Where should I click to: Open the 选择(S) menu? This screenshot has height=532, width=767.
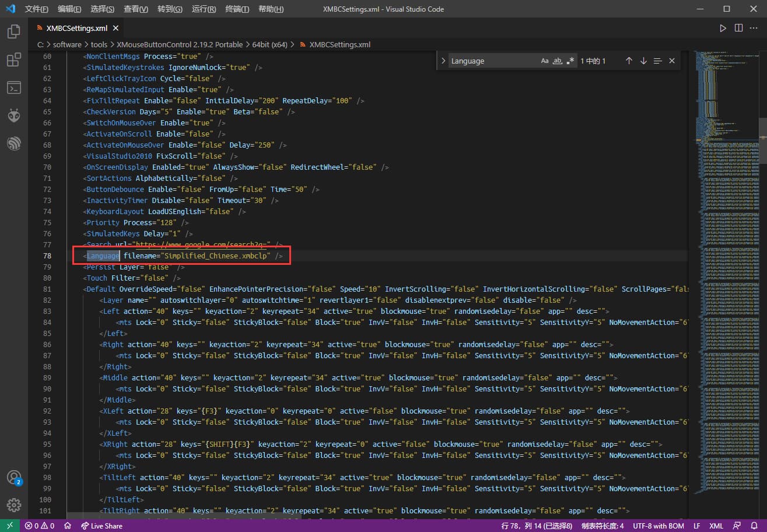click(103, 9)
